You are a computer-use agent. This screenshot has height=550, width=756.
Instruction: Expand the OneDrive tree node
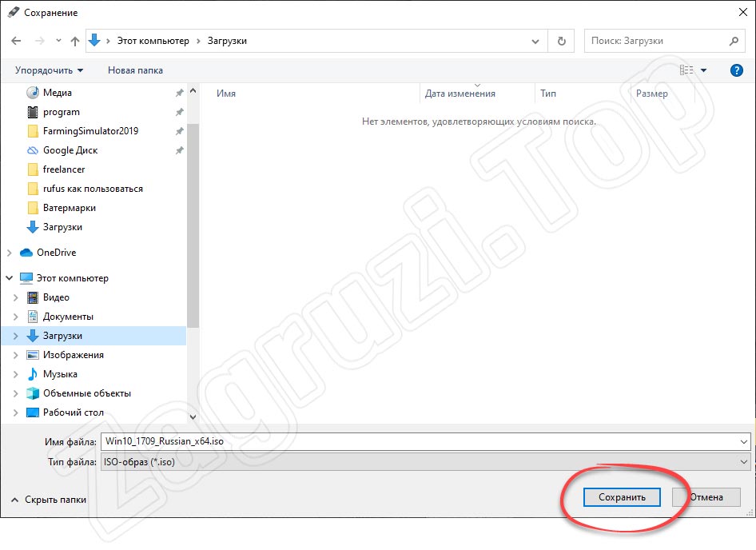point(9,253)
